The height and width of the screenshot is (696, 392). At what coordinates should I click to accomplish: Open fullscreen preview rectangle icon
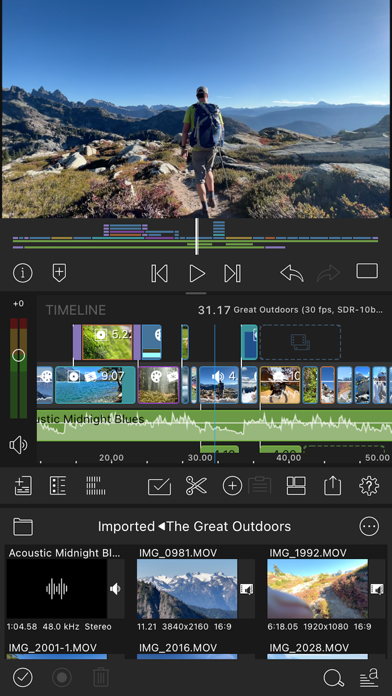[x=367, y=271]
